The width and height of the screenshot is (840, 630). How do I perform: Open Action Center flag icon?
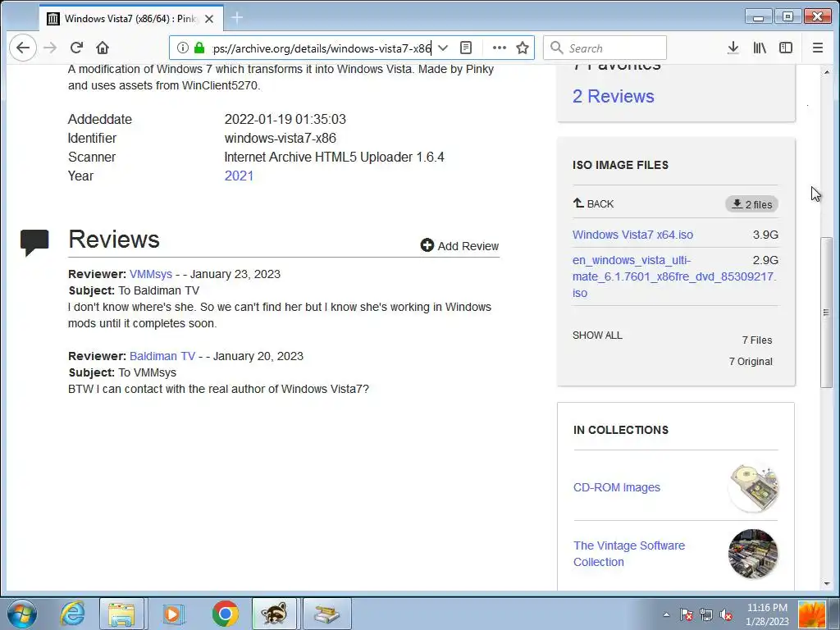tap(687, 614)
